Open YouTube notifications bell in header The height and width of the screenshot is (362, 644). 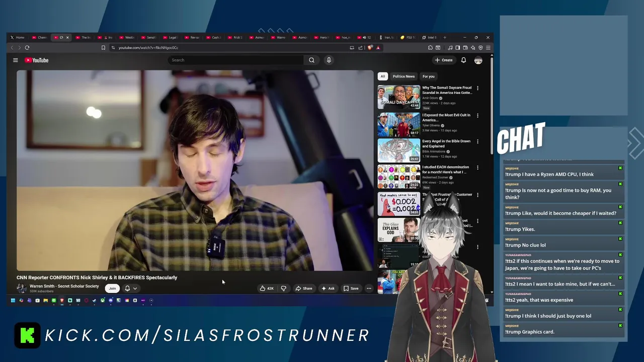463,60
